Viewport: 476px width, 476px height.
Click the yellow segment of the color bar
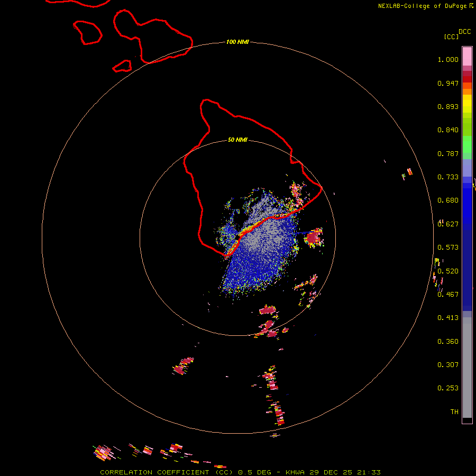467,104
